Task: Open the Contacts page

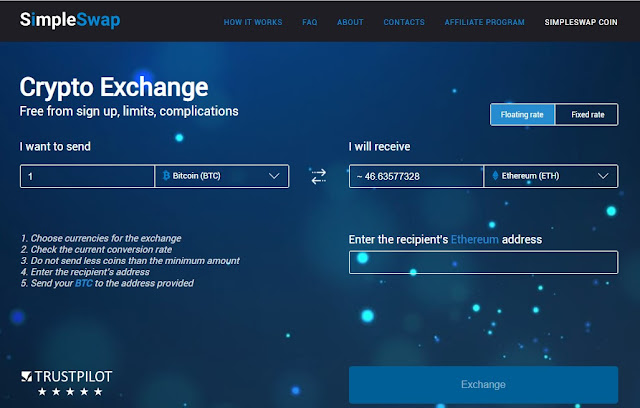Action: click(x=404, y=22)
